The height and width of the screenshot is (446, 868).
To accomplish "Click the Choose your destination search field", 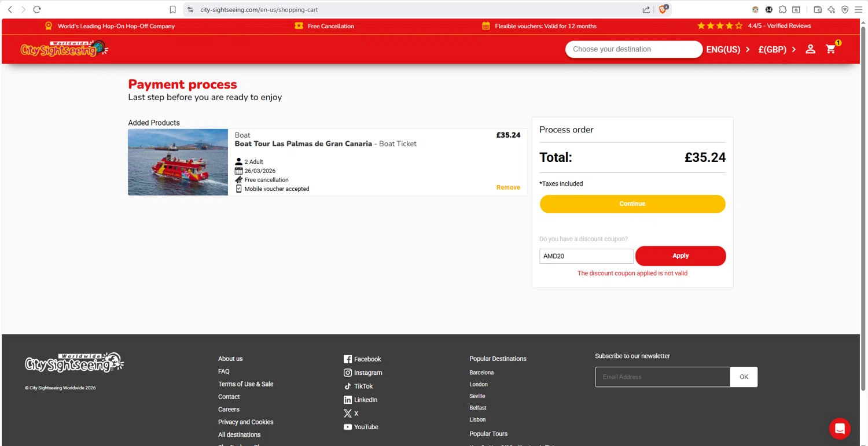I will pos(634,49).
